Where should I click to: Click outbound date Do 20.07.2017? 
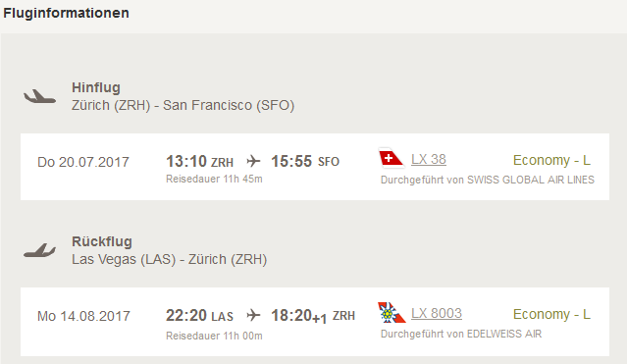(83, 162)
